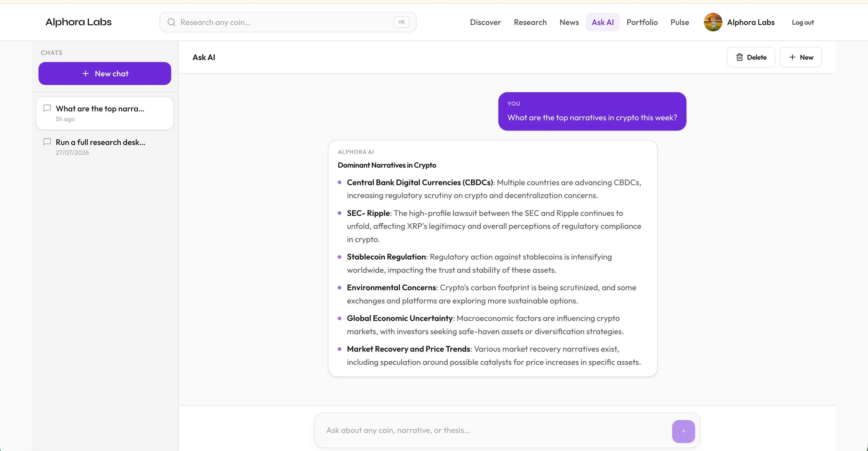Click 'Dominant Narratives in Crypto' heading
Image resolution: width=868 pixels, height=451 pixels.
[x=387, y=165]
